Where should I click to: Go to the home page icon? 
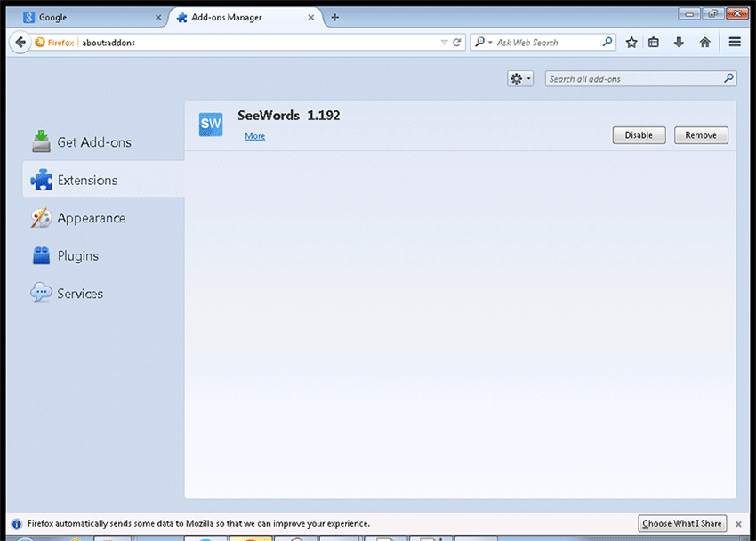click(x=704, y=42)
